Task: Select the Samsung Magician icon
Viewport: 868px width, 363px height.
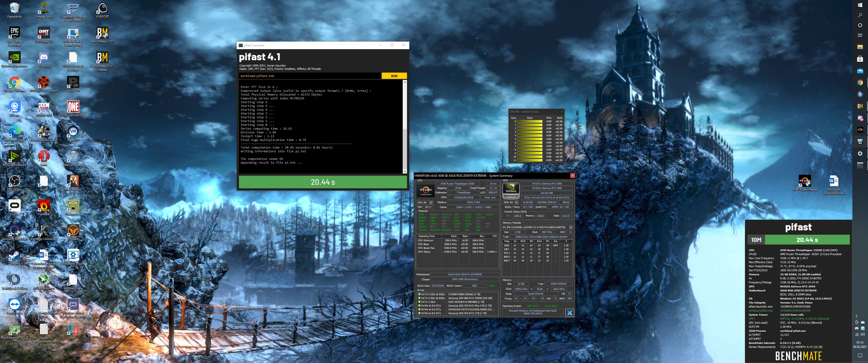Action: (x=14, y=232)
